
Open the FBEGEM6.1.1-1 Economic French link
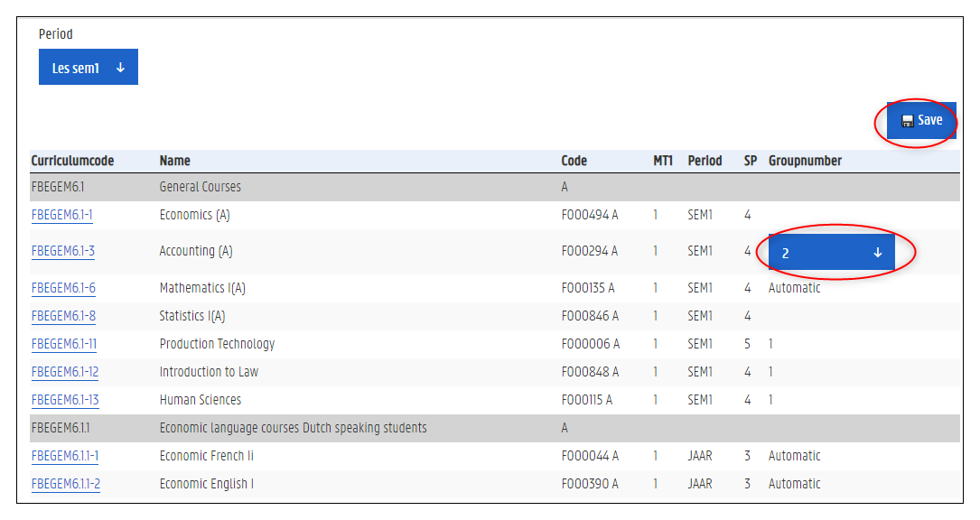[64, 456]
